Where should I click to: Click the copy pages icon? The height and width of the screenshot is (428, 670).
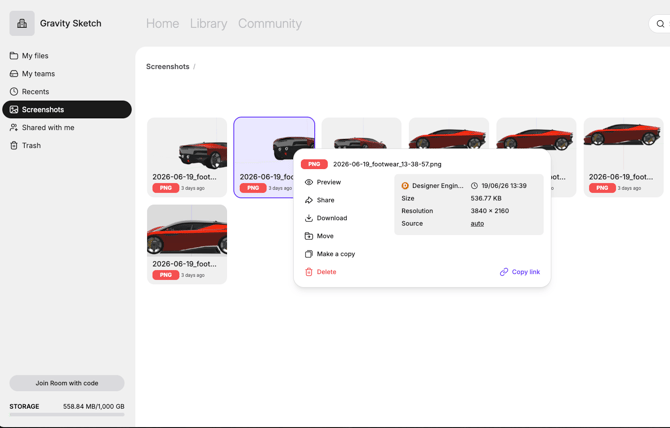click(309, 254)
